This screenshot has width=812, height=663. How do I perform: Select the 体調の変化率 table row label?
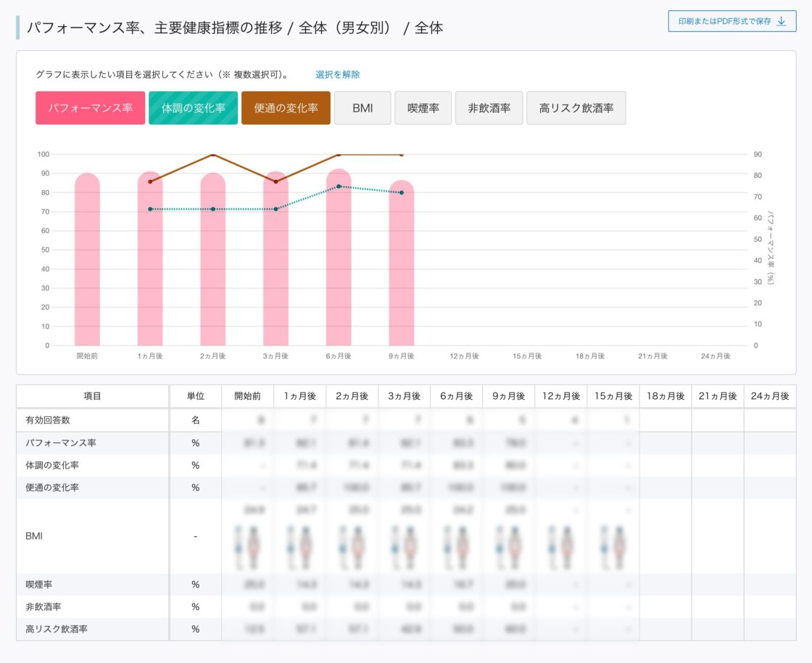51,465
